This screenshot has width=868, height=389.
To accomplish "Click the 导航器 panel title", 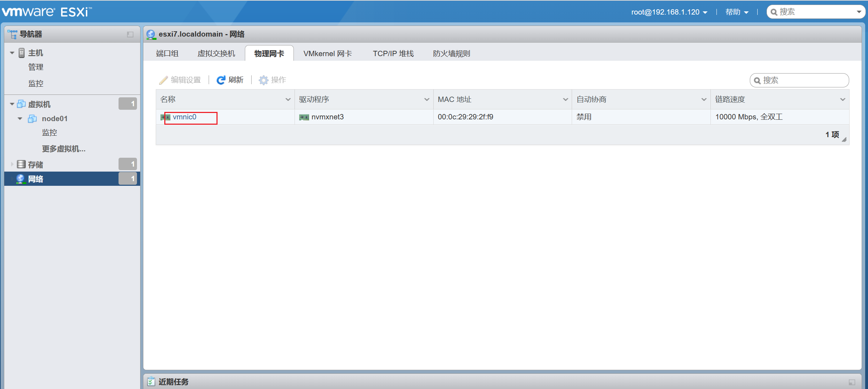I will 31,34.
